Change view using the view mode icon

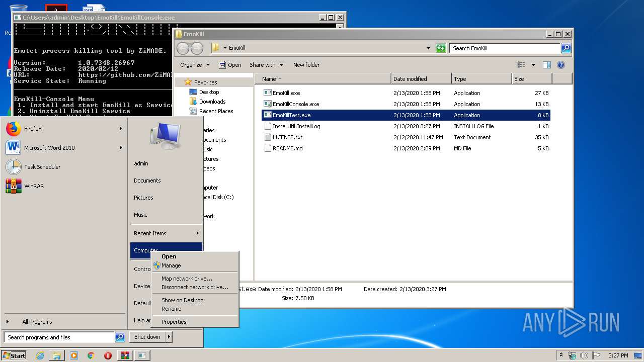[x=521, y=65]
